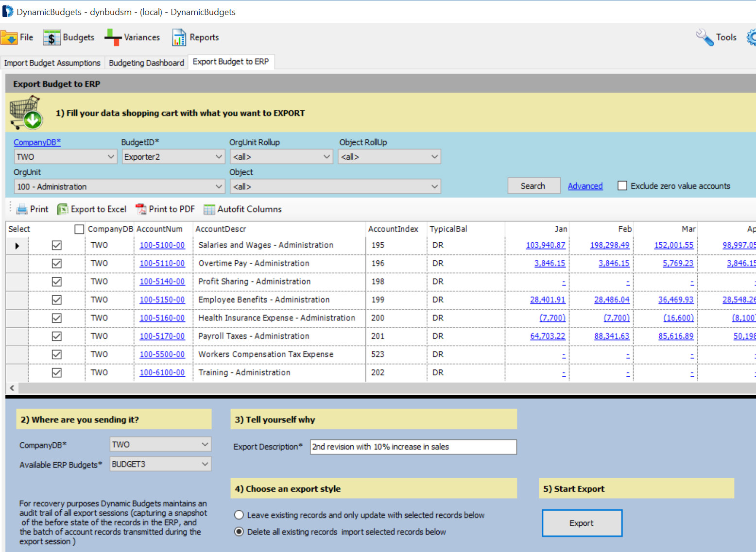The image size is (756, 552).
Task: Switch to the Budgeting Dashboard tab
Action: click(x=146, y=62)
